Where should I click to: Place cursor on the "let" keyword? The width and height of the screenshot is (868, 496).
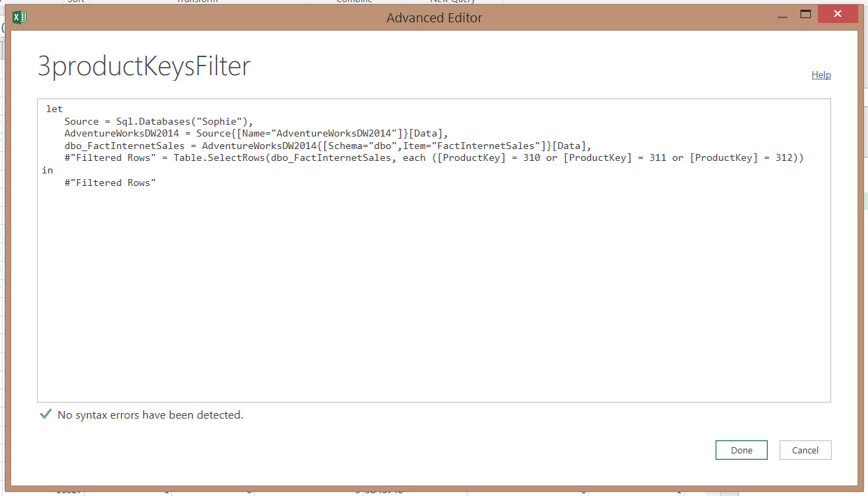(54, 109)
